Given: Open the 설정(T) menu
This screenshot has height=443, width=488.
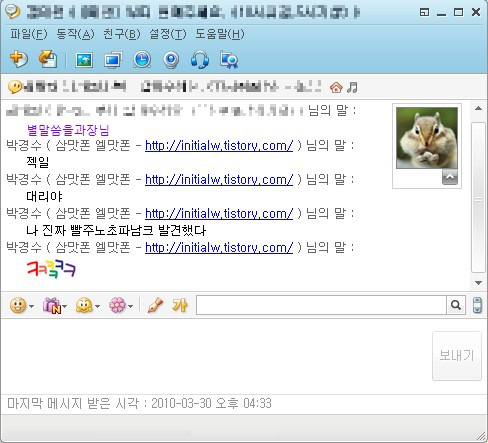Looking at the screenshot, I should (x=167, y=34).
